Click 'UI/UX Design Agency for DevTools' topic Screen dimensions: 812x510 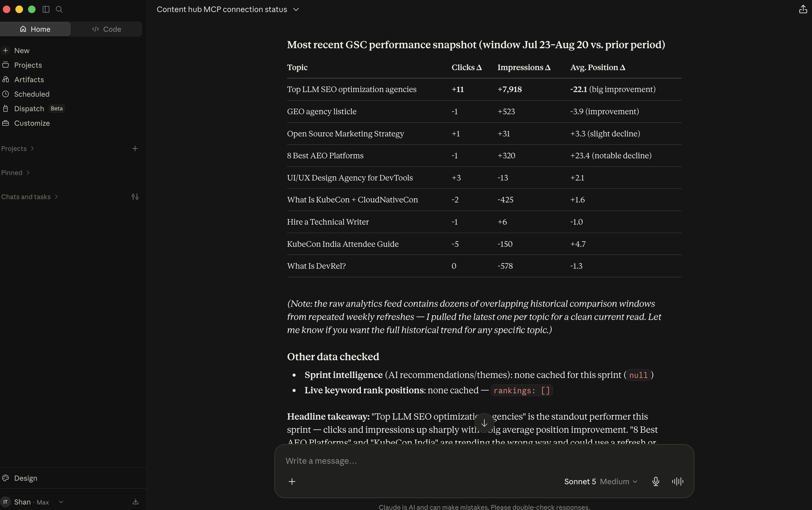[x=350, y=178]
